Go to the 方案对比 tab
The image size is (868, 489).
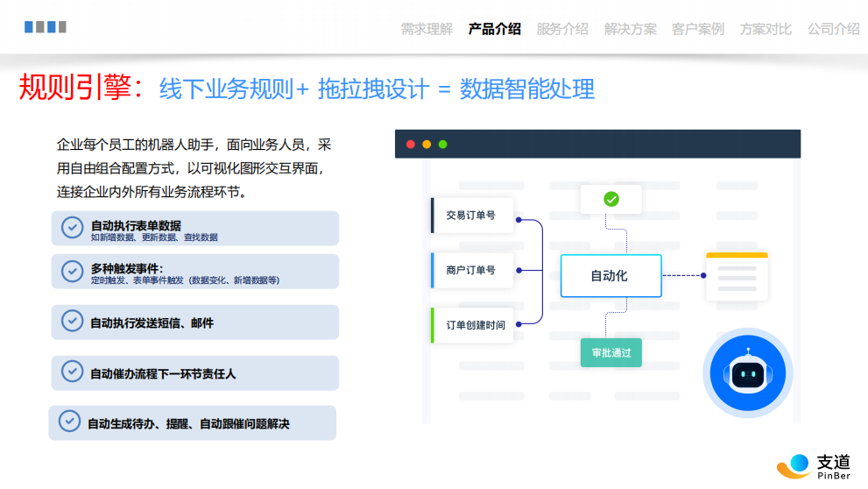coord(766,29)
